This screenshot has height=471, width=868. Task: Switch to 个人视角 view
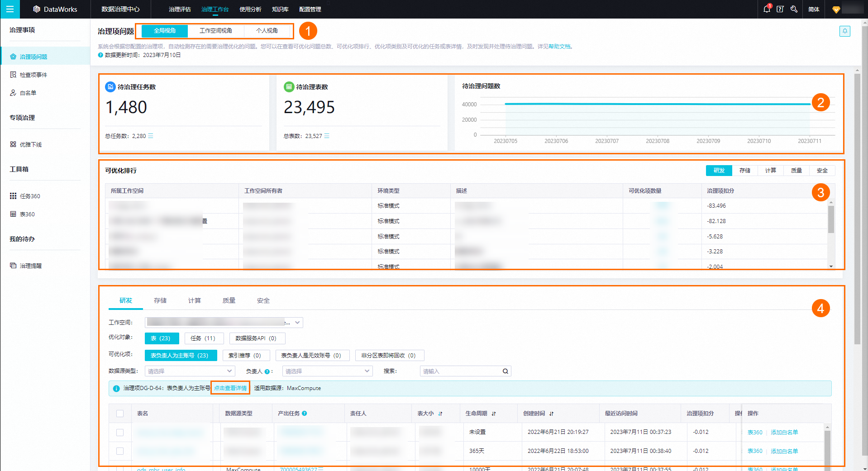(x=267, y=31)
